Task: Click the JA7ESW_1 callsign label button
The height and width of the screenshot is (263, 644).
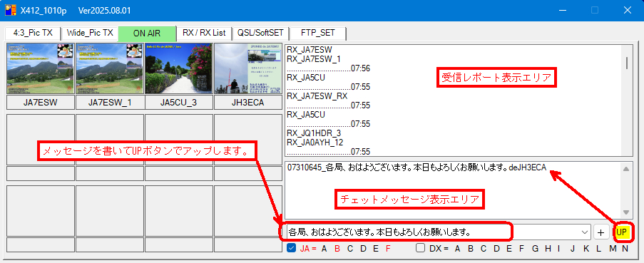Action: pyautogui.click(x=110, y=103)
